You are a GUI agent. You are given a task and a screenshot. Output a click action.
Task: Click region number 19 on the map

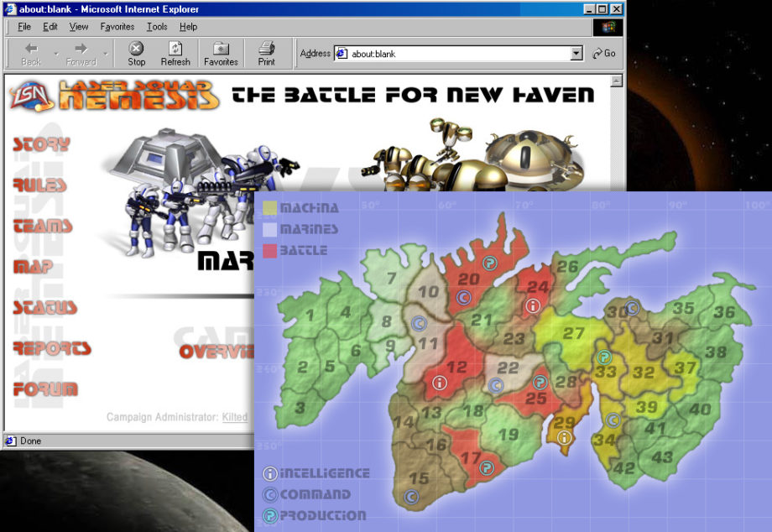(509, 434)
